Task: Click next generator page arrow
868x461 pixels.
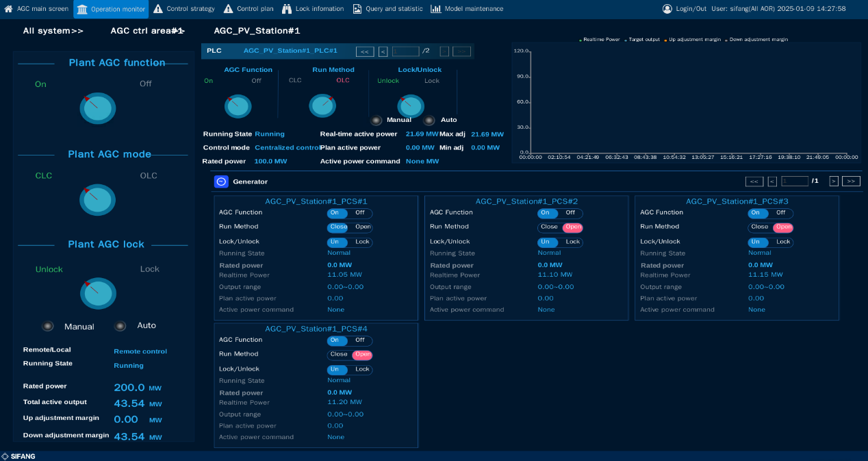Action: (834, 182)
